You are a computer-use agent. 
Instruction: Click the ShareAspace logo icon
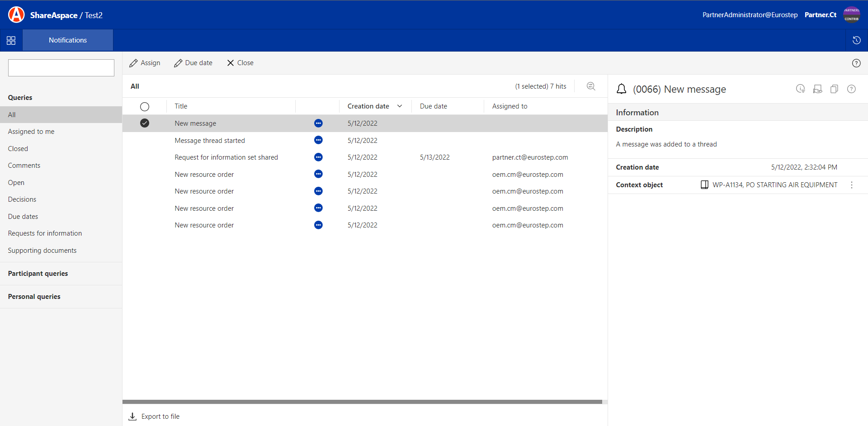pos(16,15)
